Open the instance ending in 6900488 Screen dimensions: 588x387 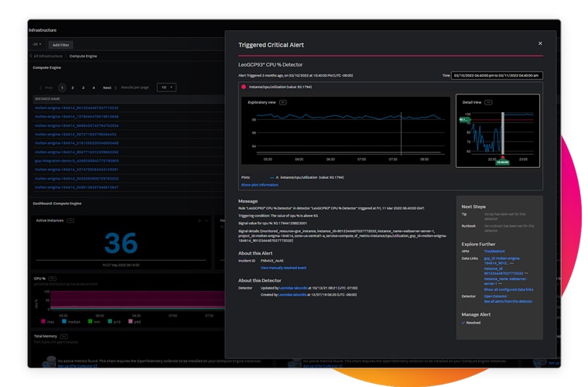77,143
